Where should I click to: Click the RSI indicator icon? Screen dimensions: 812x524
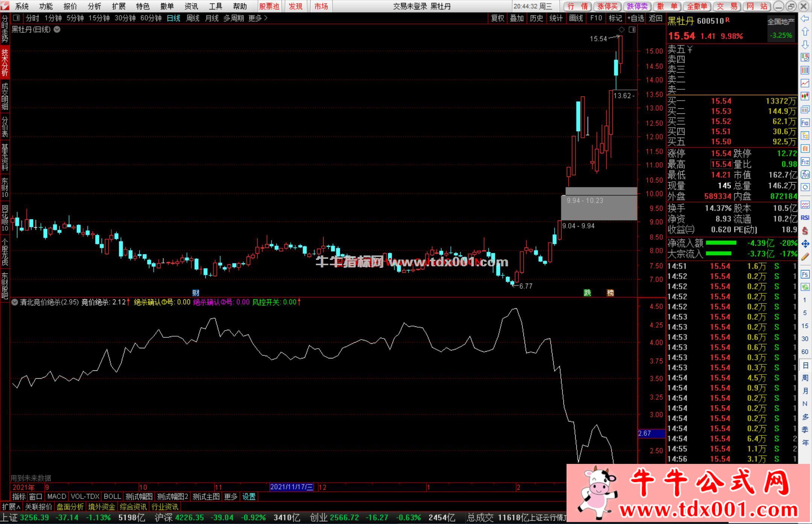pyautogui.click(x=805, y=218)
